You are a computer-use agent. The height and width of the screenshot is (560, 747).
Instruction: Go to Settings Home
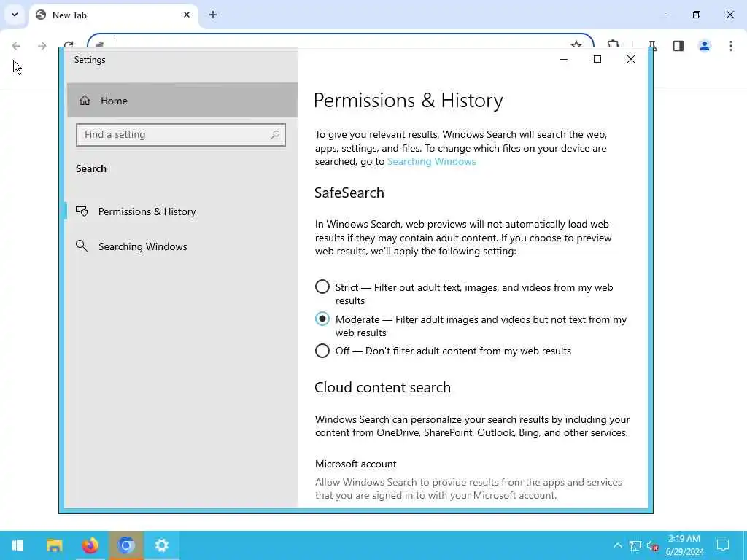point(182,101)
